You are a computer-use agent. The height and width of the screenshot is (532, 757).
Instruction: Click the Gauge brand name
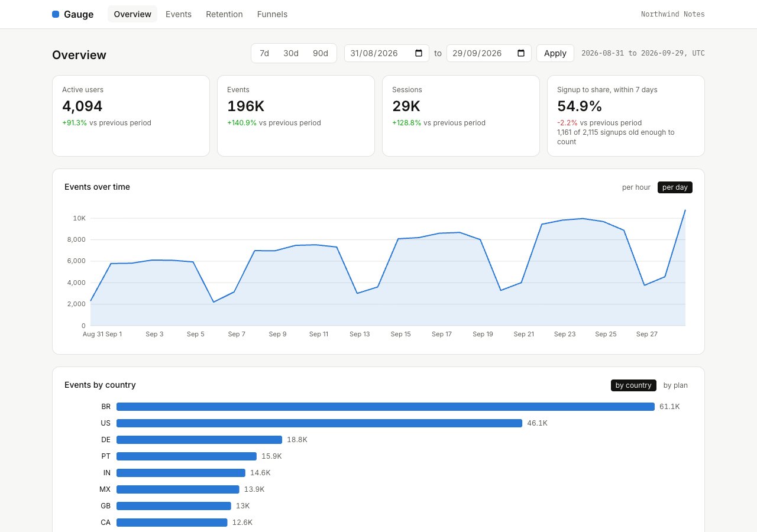pyautogui.click(x=79, y=14)
